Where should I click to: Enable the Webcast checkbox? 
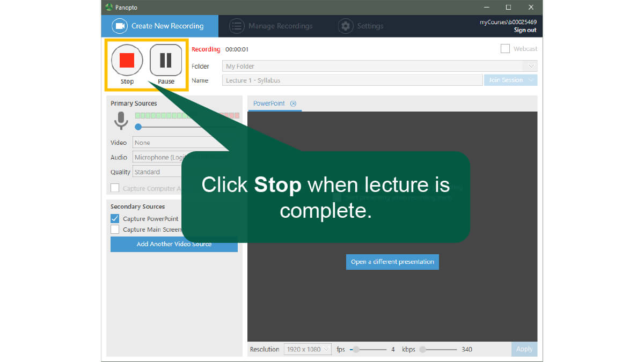505,49
